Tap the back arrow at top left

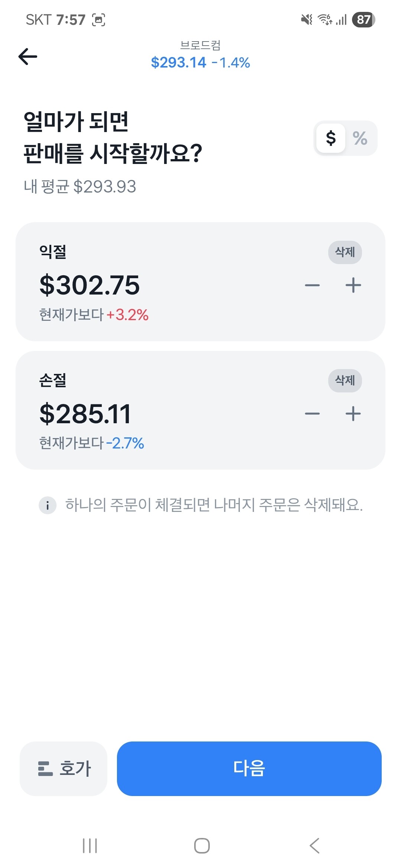[x=28, y=57]
